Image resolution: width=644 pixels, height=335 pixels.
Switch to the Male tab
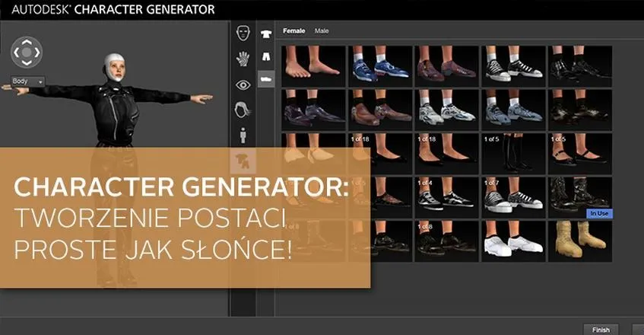coord(322,30)
